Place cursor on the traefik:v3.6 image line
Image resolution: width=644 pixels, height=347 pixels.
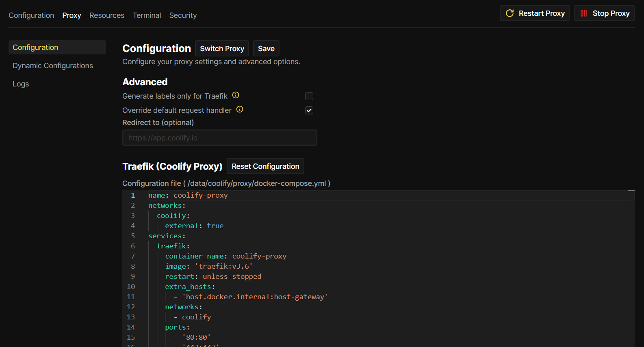tap(224, 266)
